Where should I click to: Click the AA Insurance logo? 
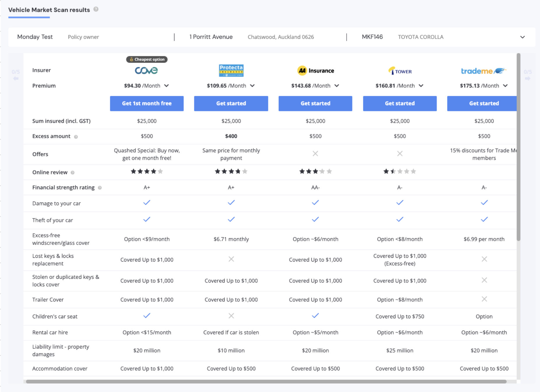(315, 70)
